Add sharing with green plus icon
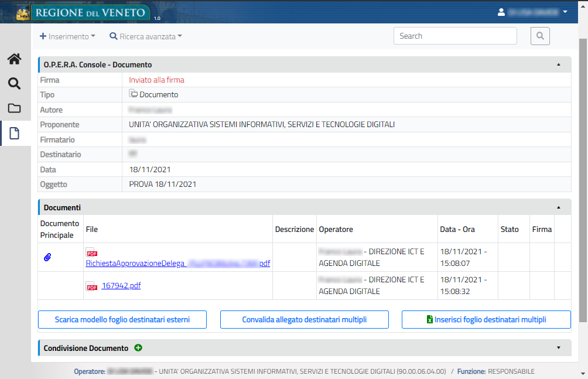The height and width of the screenshot is (379, 588). click(x=138, y=348)
